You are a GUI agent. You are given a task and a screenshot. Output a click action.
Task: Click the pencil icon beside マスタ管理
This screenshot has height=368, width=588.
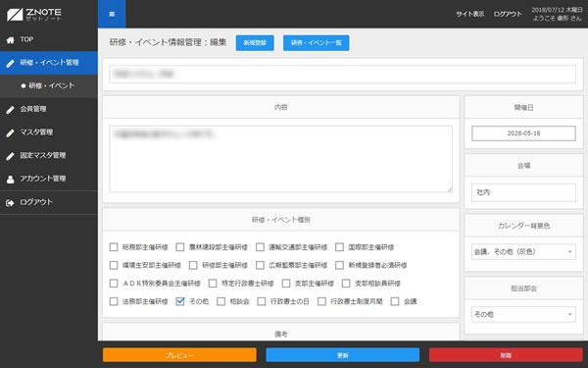pos(10,132)
